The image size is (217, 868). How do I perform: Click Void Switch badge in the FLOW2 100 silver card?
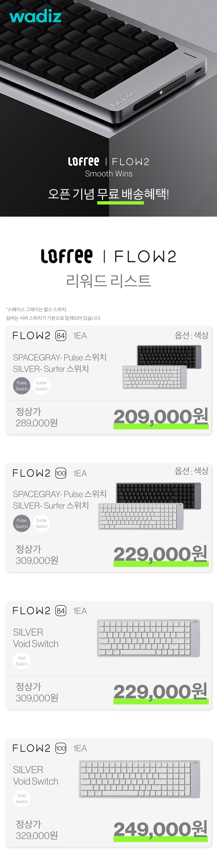[x=22, y=798]
